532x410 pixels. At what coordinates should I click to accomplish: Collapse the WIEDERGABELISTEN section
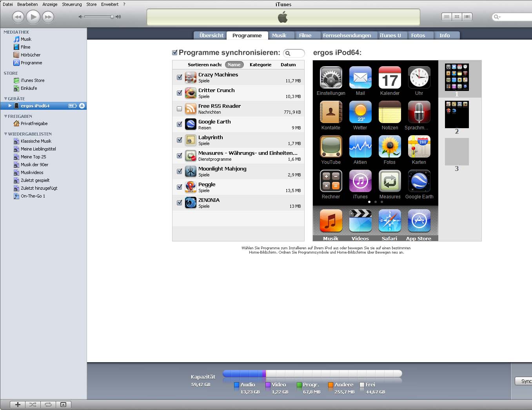pyautogui.click(x=5, y=134)
